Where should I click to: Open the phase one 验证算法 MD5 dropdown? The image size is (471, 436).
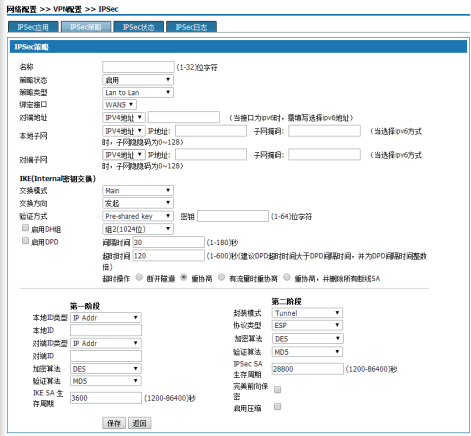tap(106, 381)
